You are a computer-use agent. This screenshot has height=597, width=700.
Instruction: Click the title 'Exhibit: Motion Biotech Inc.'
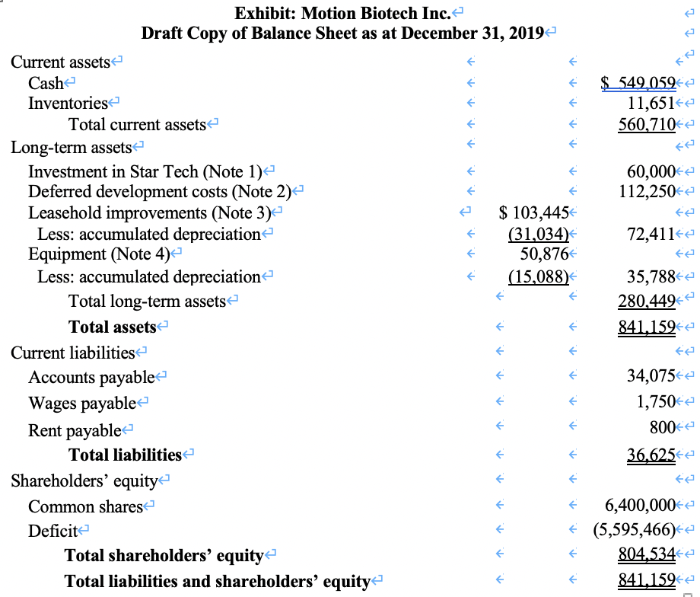[342, 14]
